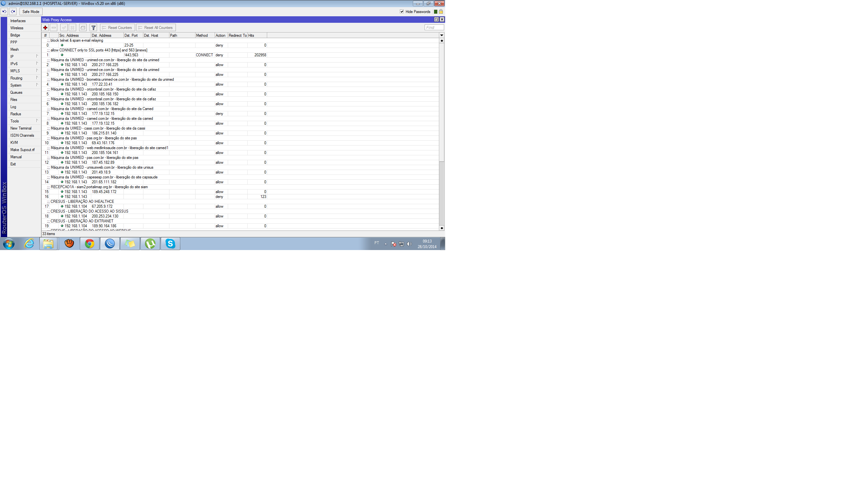Open the sticky notes taskbar icon
Viewport: 859px width, 504px height.
click(130, 244)
